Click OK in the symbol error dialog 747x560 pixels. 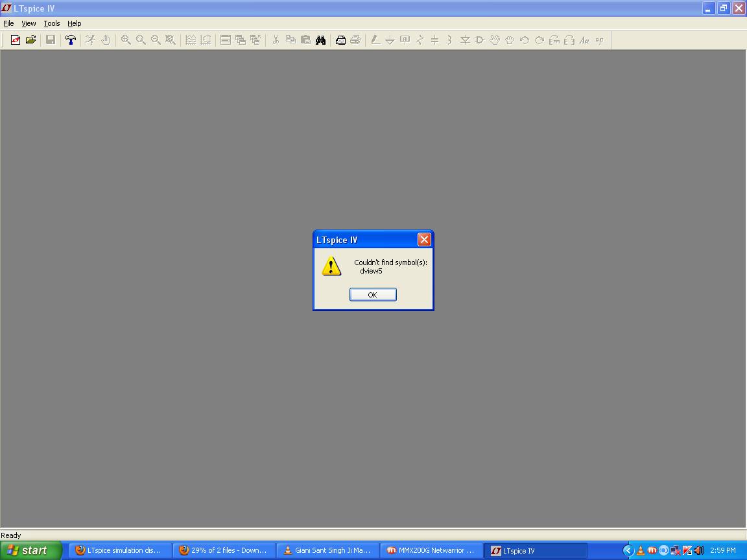click(x=373, y=295)
